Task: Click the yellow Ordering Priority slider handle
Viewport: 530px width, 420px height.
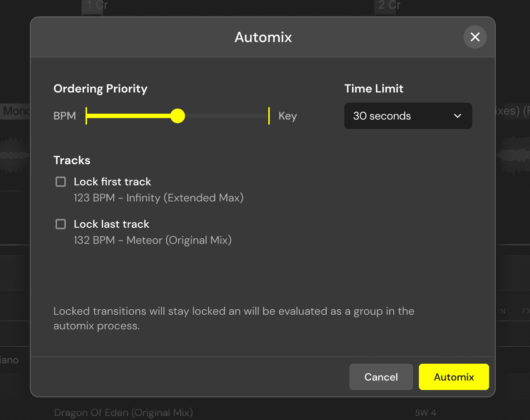Action: click(x=178, y=116)
